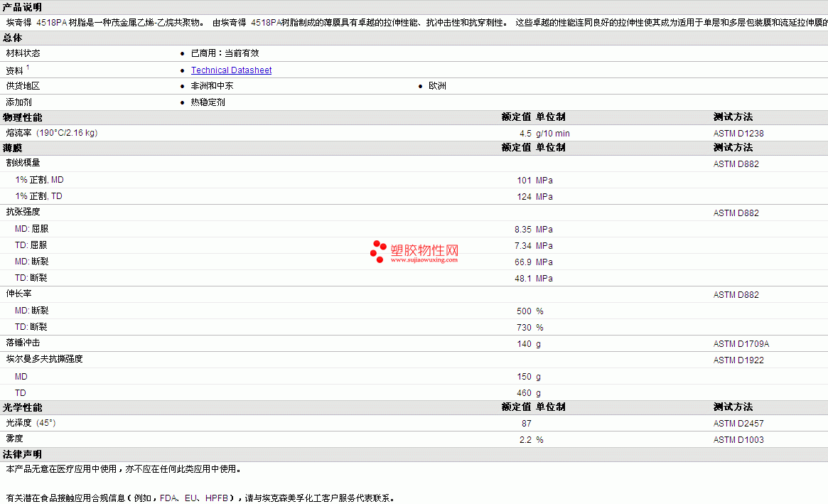Image resolution: width=828 pixels, height=504 pixels.
Task: Click the 薄膜 section header
Action: point(13,148)
